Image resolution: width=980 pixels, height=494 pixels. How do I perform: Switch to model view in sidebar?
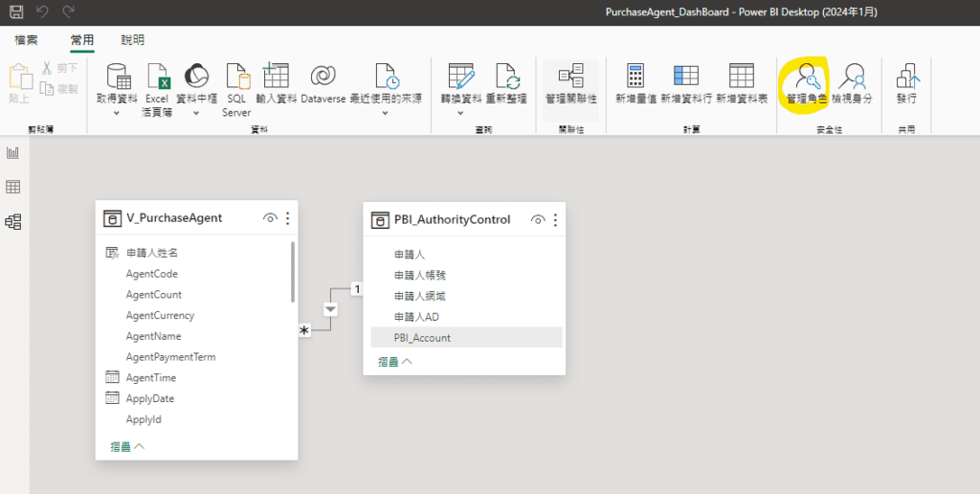pyautogui.click(x=13, y=221)
